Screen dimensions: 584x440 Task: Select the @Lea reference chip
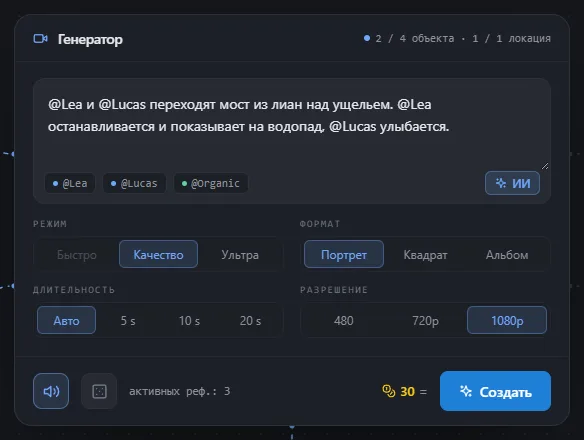pyautogui.click(x=70, y=183)
